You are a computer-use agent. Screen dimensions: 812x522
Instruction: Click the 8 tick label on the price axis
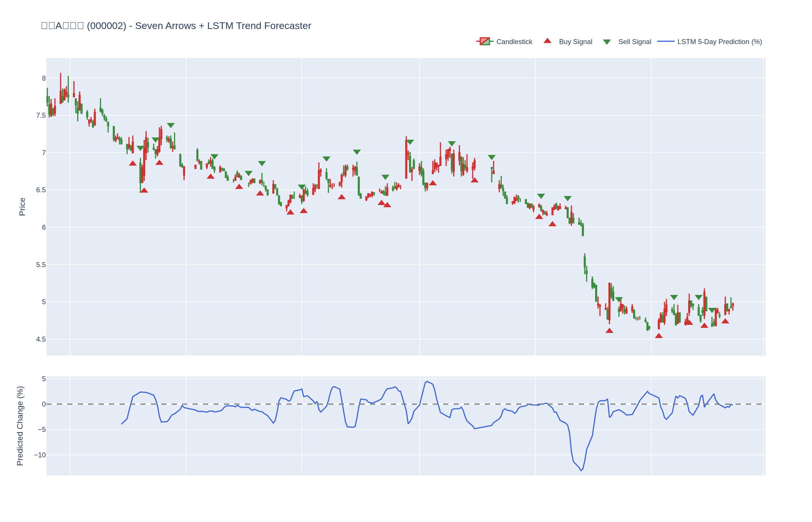point(43,78)
